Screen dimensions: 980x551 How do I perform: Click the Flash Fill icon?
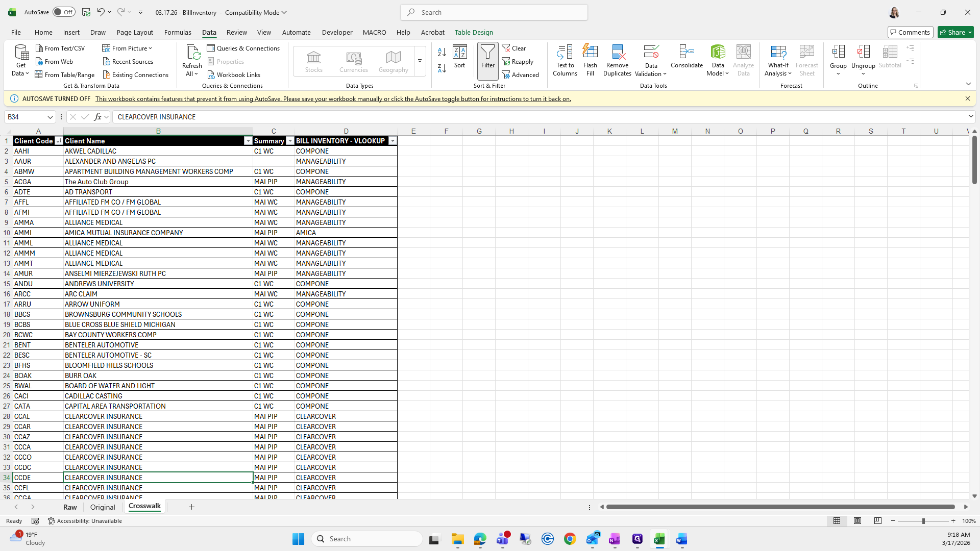(x=590, y=52)
